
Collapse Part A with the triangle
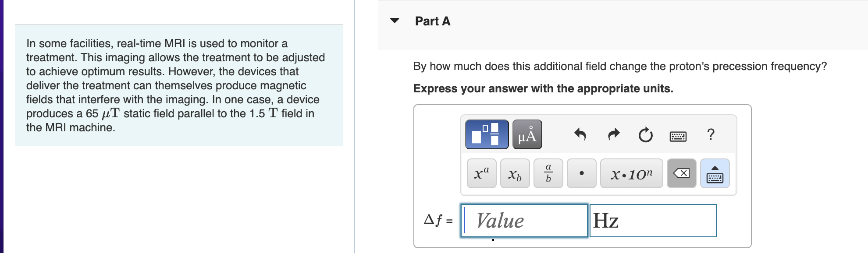click(395, 21)
